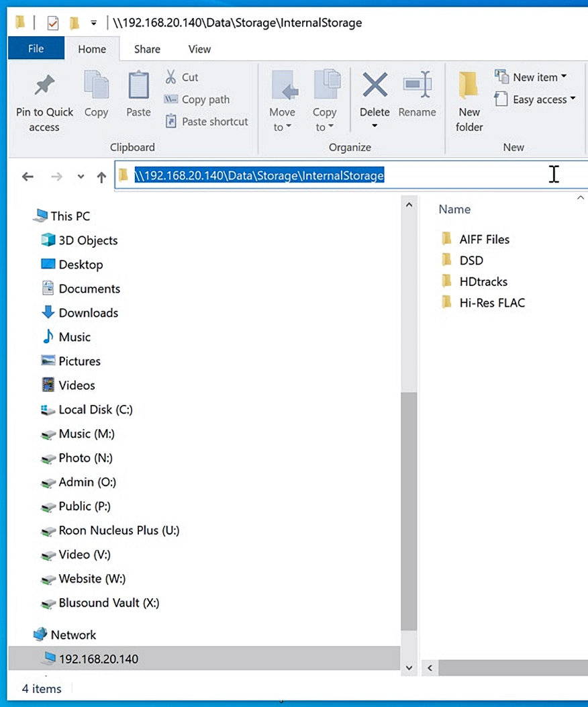Switch to the Share ribbon tab
The height and width of the screenshot is (707, 588).
147,49
